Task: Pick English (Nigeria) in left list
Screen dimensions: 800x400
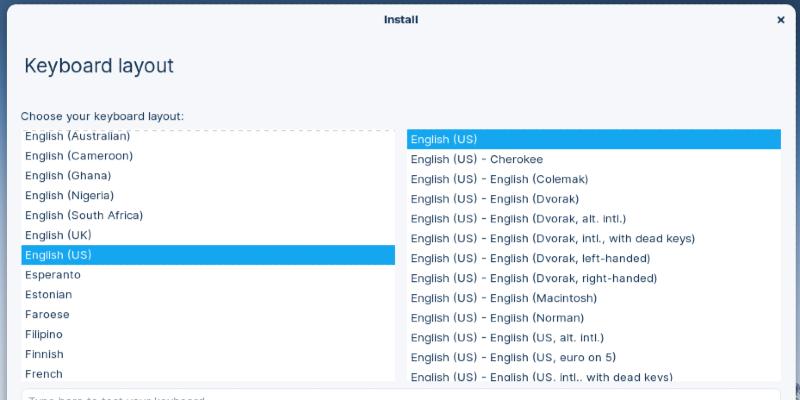Action: pos(70,196)
